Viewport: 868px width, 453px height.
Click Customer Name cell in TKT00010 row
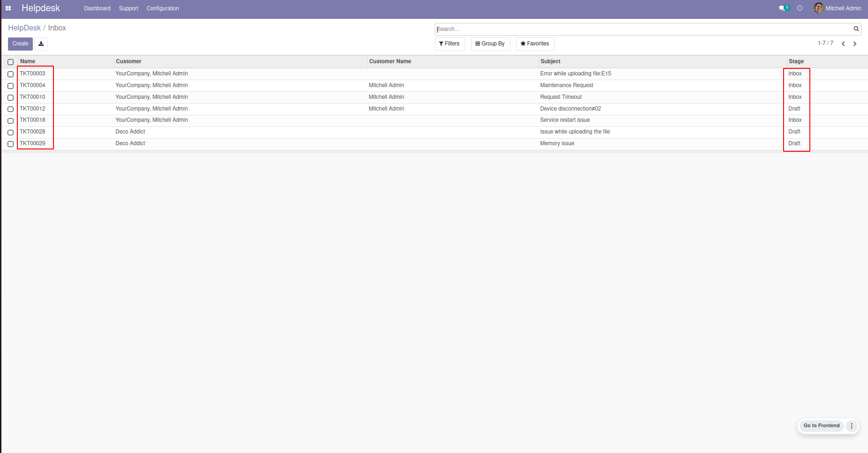click(386, 97)
